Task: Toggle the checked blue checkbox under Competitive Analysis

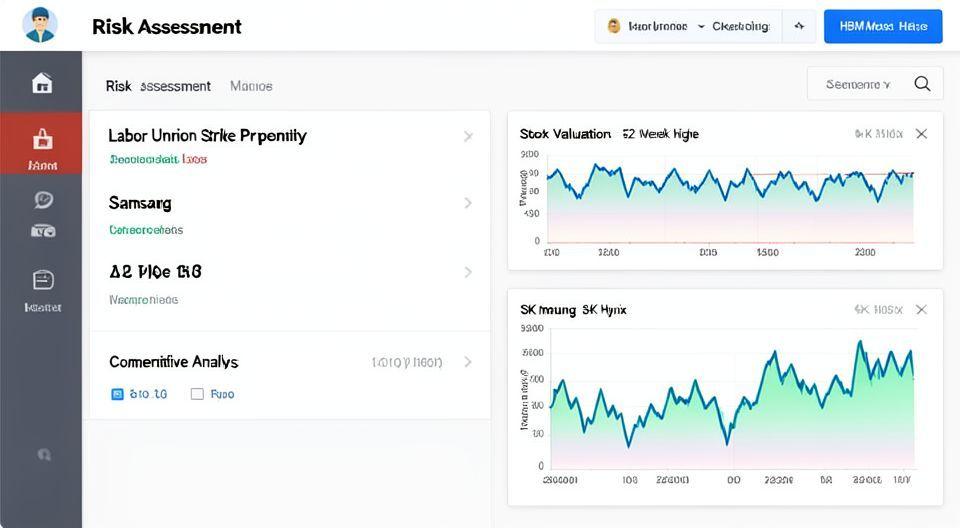Action: point(117,394)
